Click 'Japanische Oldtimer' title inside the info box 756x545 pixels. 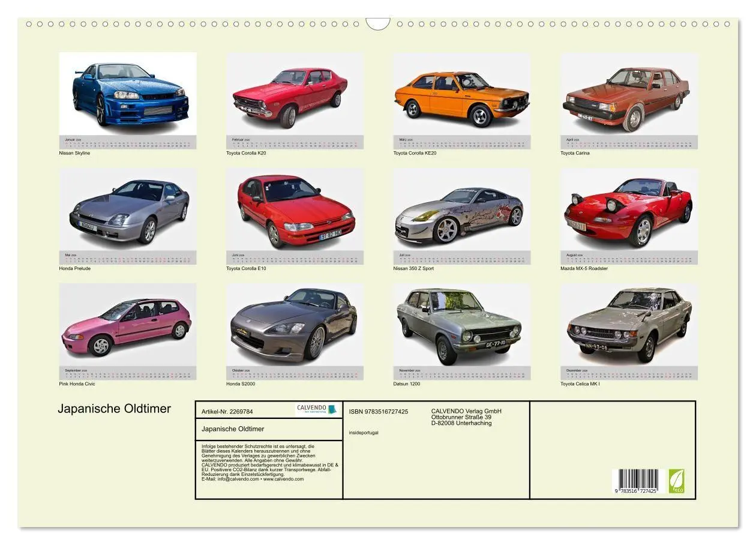233,429
